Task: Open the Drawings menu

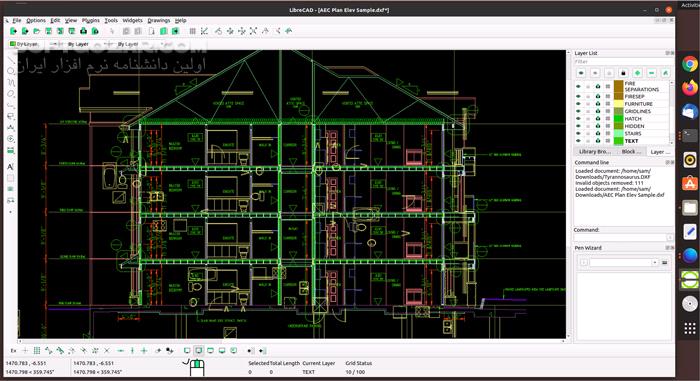Action: pos(159,21)
